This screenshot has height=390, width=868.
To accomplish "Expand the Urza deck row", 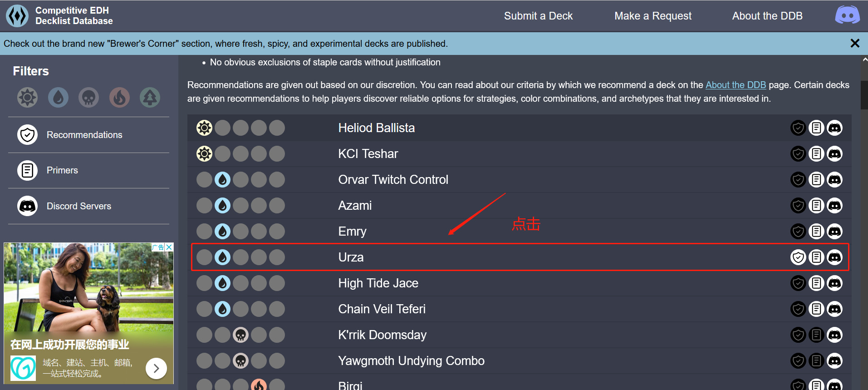I will click(x=351, y=257).
